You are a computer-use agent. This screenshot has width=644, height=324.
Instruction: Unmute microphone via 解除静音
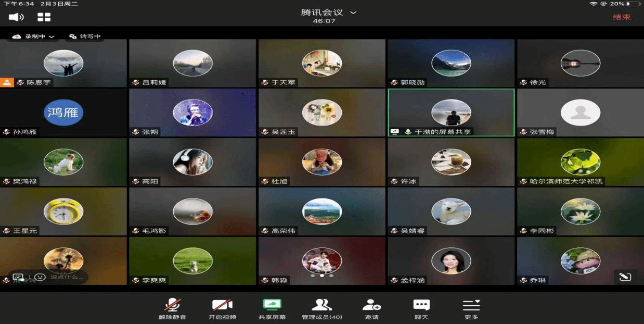tap(172, 308)
